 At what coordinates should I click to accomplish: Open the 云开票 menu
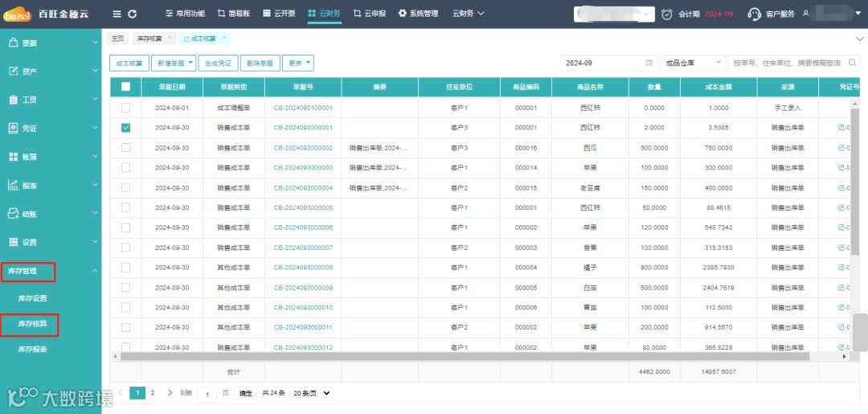click(x=279, y=14)
